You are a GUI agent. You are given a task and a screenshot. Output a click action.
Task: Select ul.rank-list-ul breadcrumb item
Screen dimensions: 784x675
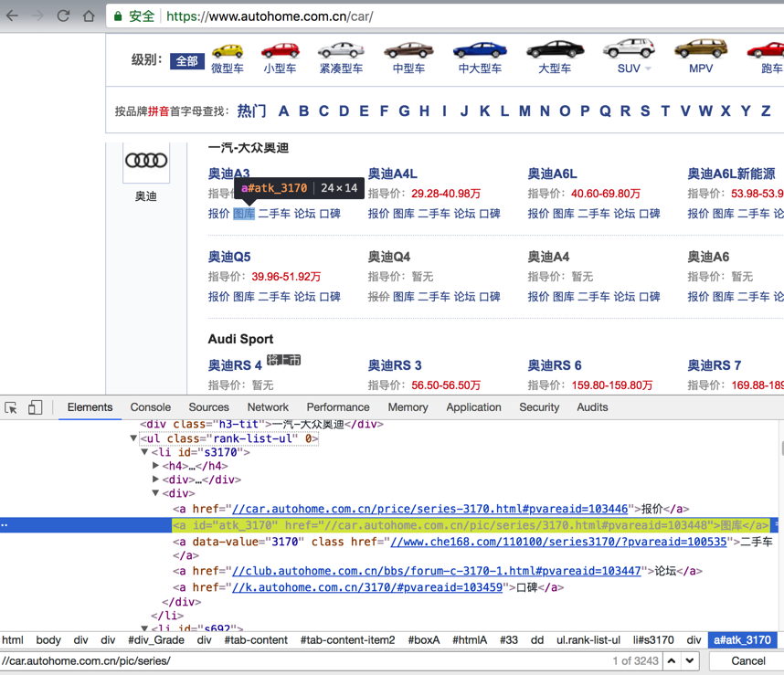coord(588,640)
